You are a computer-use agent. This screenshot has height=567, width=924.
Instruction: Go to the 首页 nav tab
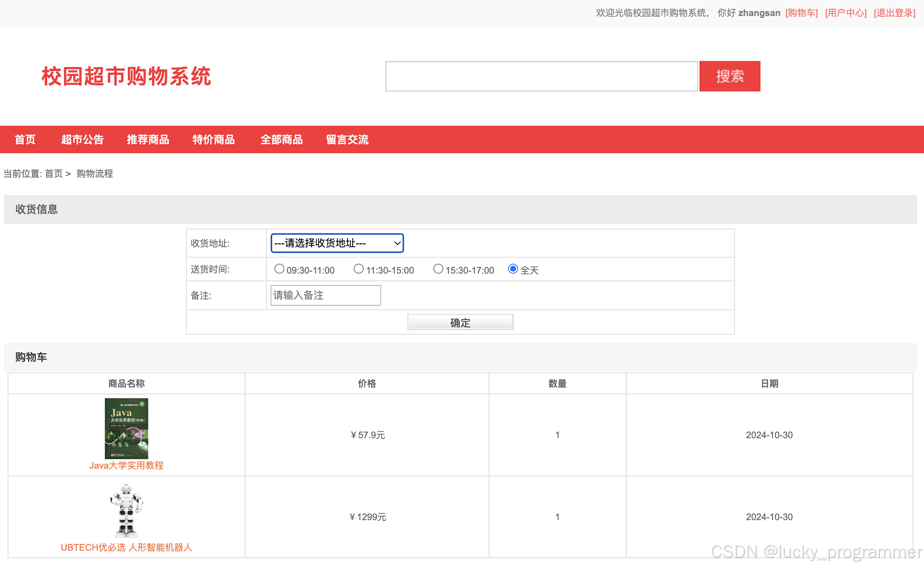(x=25, y=140)
